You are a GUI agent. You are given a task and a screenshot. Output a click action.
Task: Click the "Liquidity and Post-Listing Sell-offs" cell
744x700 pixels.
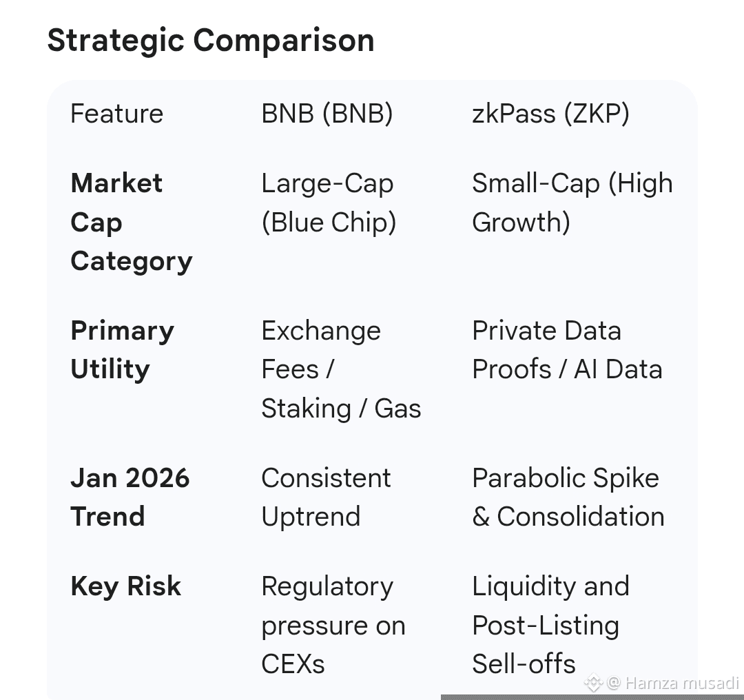click(x=550, y=625)
